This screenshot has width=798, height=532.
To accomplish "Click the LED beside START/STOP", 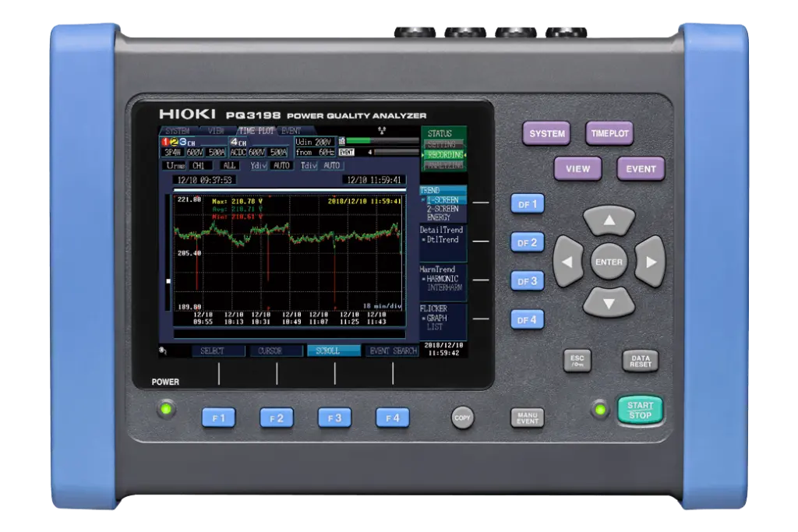I will tap(601, 410).
